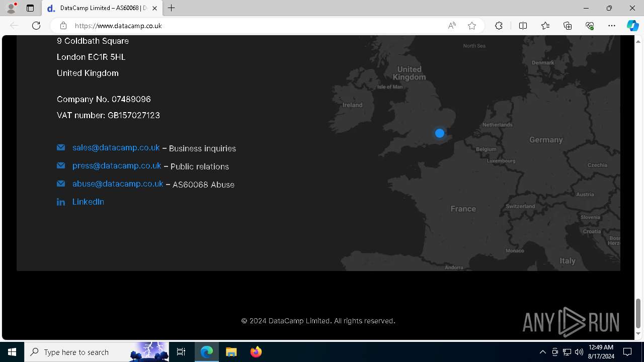Click the Company No. 07489096 text

coord(104,99)
